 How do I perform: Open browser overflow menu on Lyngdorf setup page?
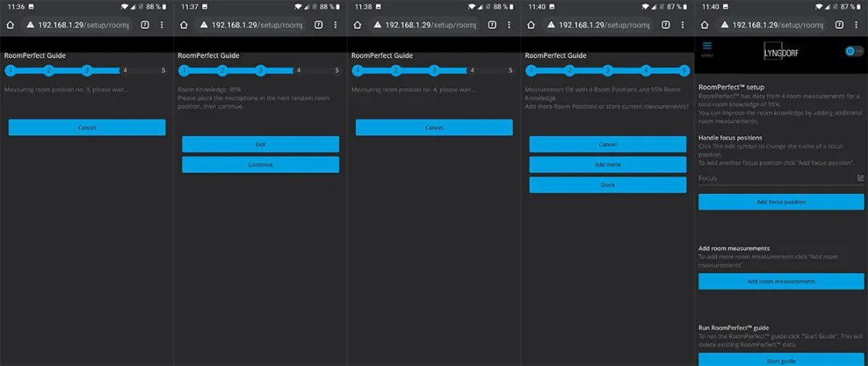pyautogui.click(x=856, y=25)
